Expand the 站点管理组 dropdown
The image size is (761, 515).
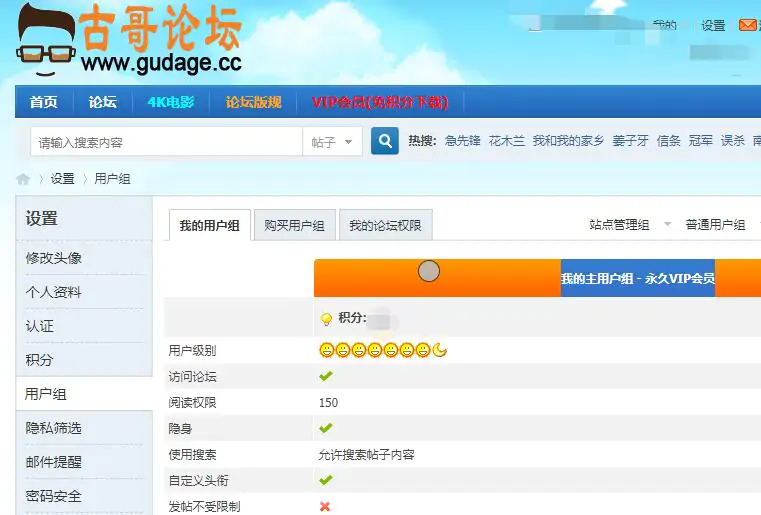pos(668,224)
